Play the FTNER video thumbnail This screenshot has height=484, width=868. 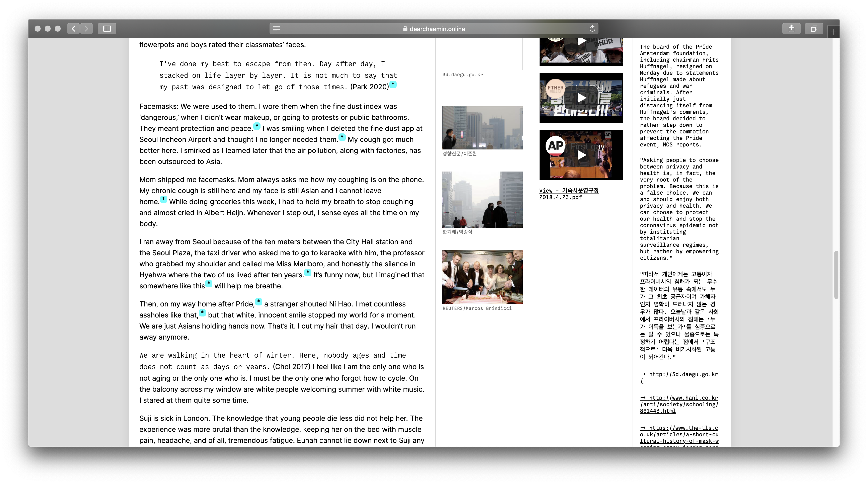[581, 98]
